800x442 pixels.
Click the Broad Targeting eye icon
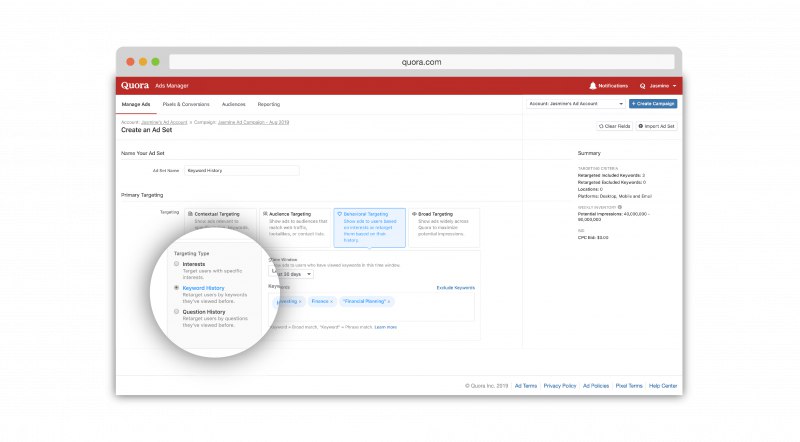tap(414, 214)
